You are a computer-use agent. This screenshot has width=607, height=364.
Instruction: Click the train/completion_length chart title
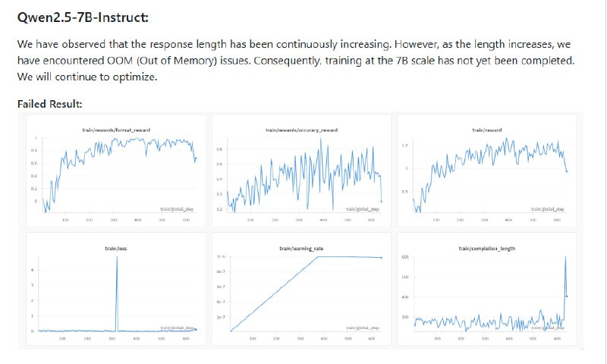[x=487, y=247]
